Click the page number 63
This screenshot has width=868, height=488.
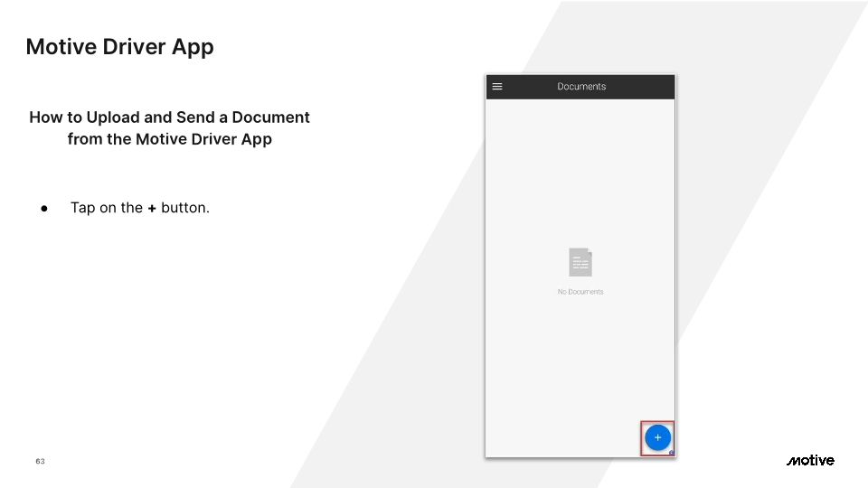pos(41,461)
